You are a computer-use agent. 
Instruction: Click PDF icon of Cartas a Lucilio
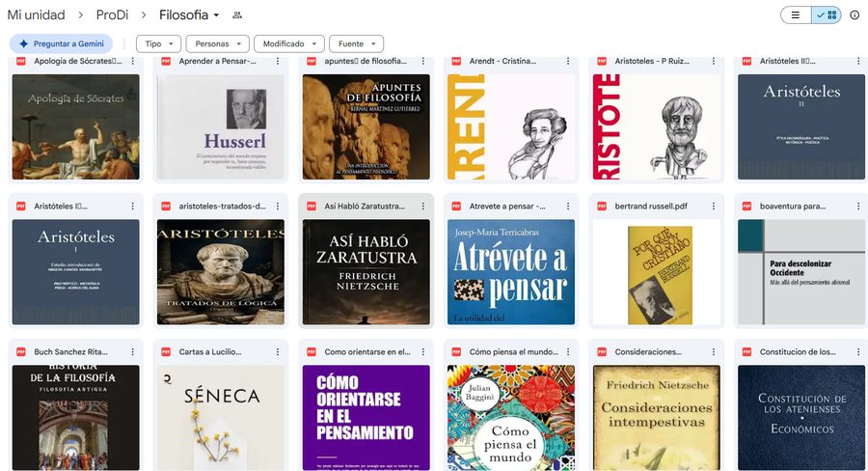166,352
